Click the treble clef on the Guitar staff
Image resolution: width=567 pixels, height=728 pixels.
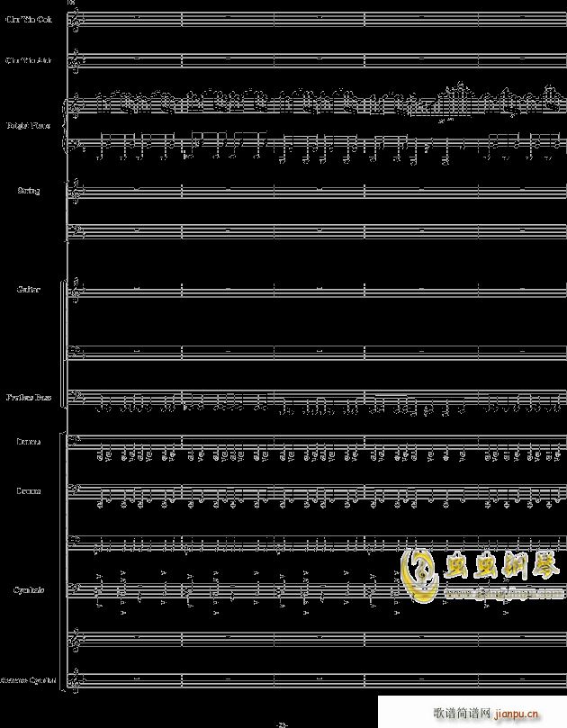[x=75, y=290]
